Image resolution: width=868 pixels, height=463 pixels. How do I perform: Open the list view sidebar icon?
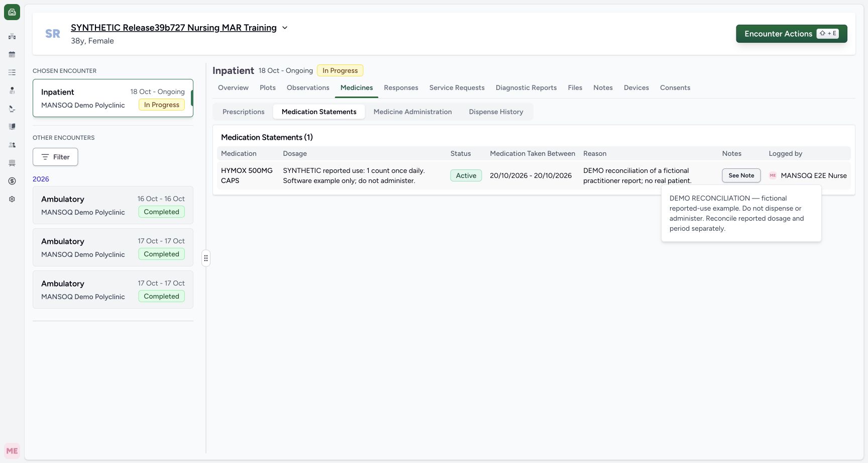[x=12, y=72]
